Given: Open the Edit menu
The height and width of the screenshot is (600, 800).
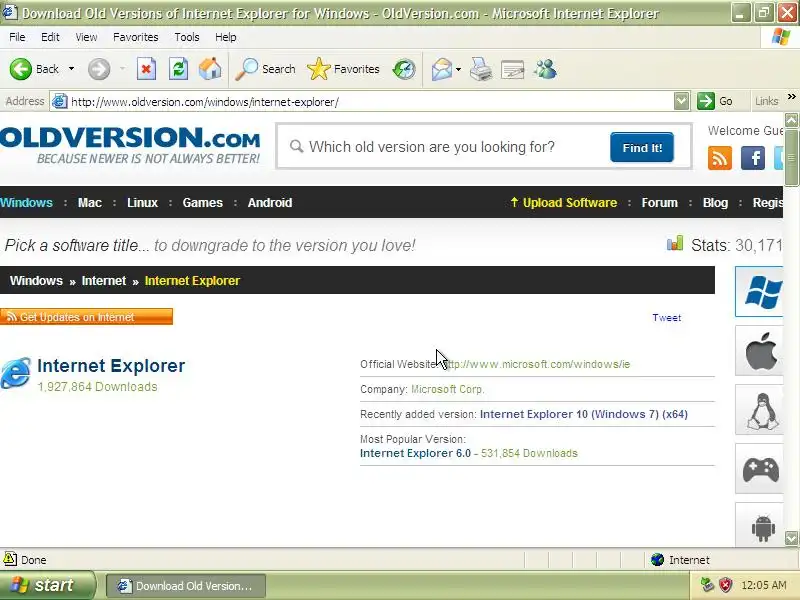Looking at the screenshot, I should [x=50, y=37].
